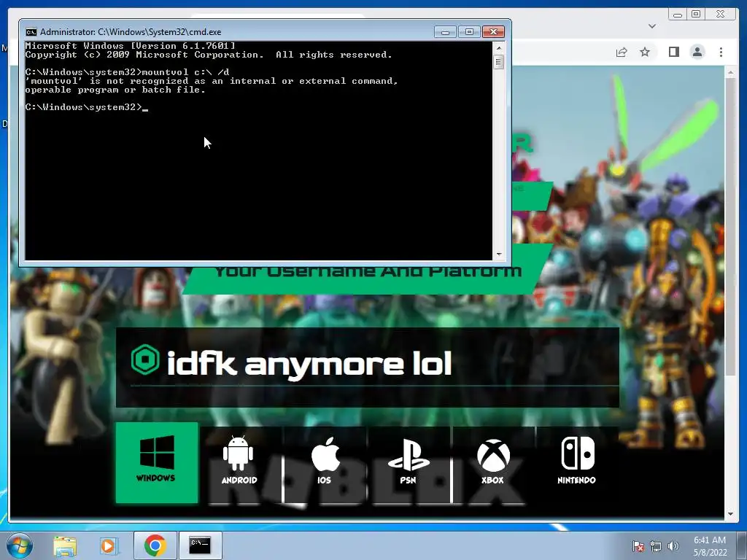The height and width of the screenshot is (560, 747).
Task: Click network tray icon
Action: (x=656, y=545)
